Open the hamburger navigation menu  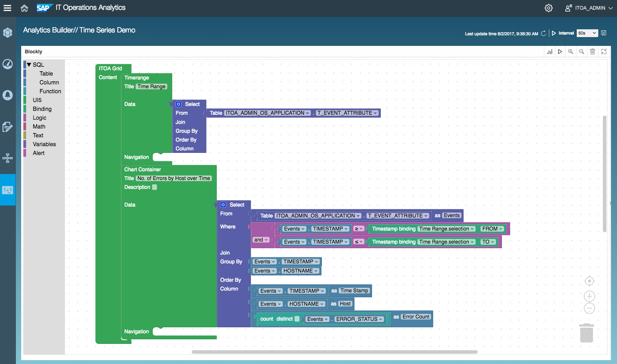(x=7, y=8)
